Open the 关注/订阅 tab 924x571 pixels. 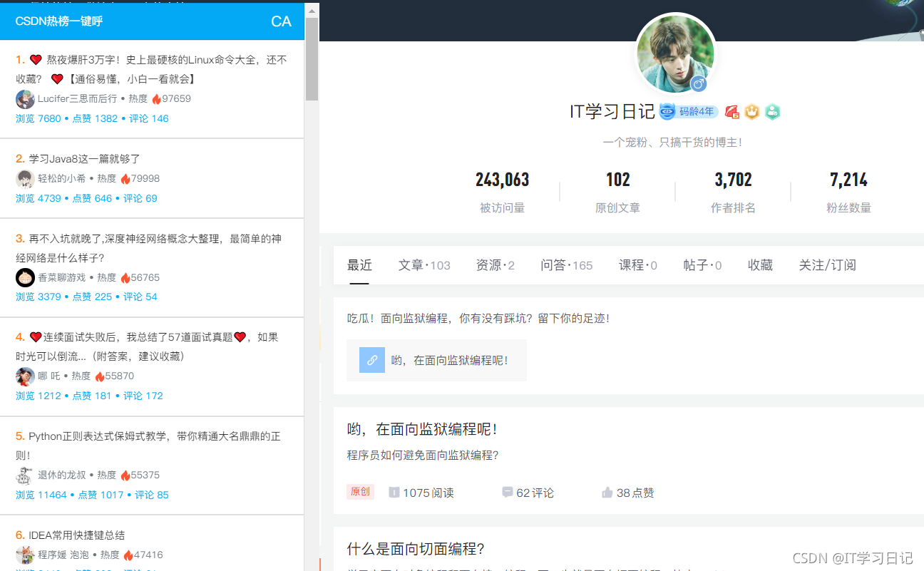pyautogui.click(x=827, y=265)
